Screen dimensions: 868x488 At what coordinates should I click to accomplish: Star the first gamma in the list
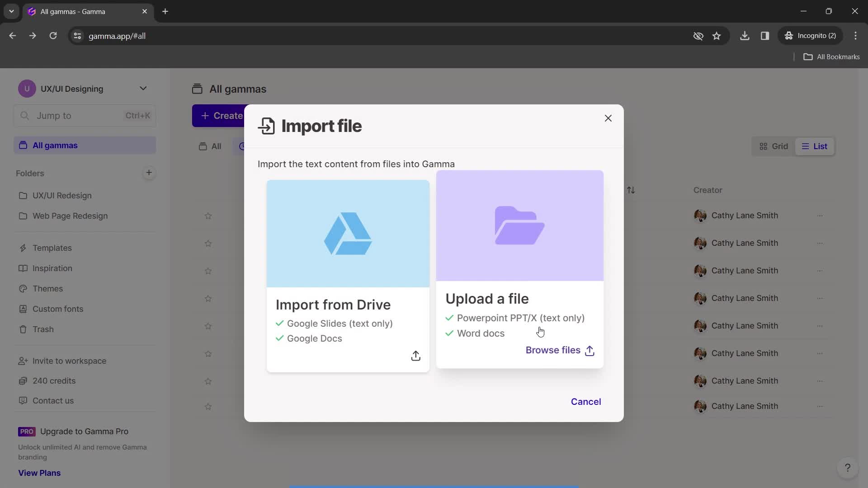pyautogui.click(x=208, y=216)
